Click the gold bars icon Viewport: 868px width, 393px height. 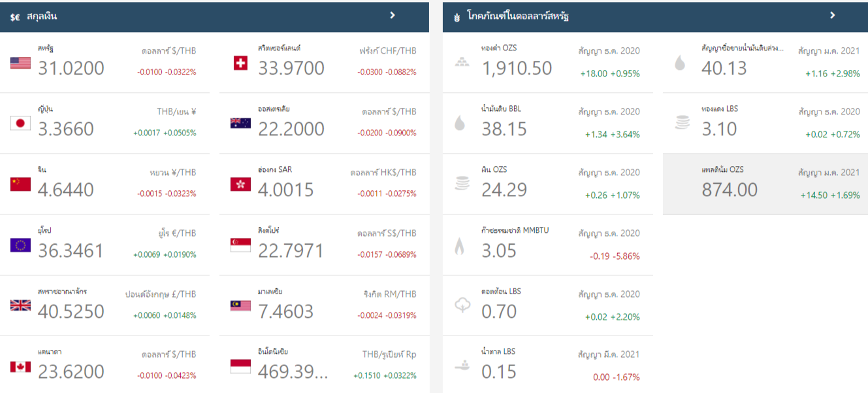click(x=461, y=63)
